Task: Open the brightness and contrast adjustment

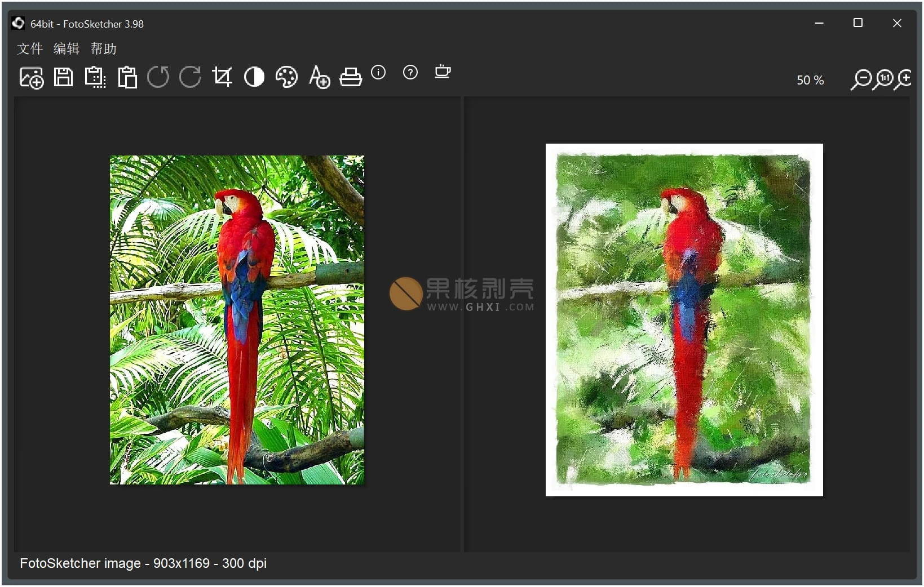Action: click(254, 77)
